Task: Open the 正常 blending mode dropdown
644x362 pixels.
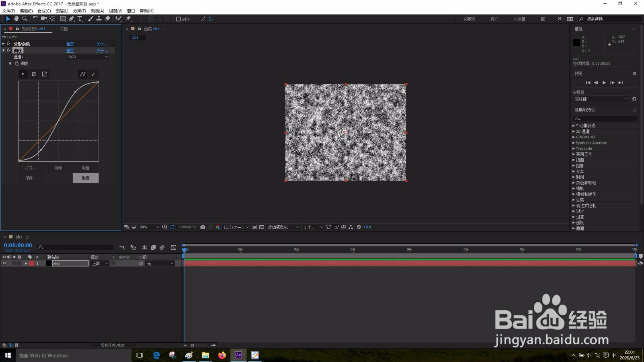Action: (x=100, y=263)
